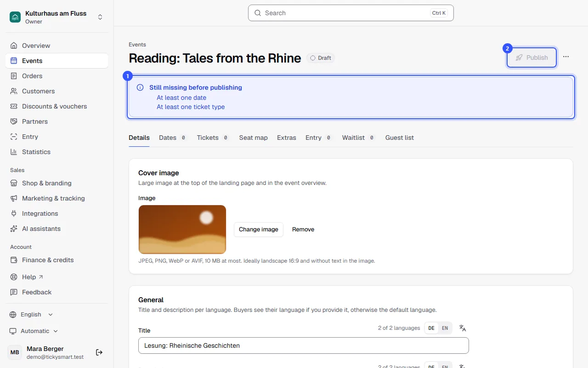Open the Shop & branding store icon
Image resolution: width=588 pixels, height=368 pixels.
pyautogui.click(x=14, y=183)
